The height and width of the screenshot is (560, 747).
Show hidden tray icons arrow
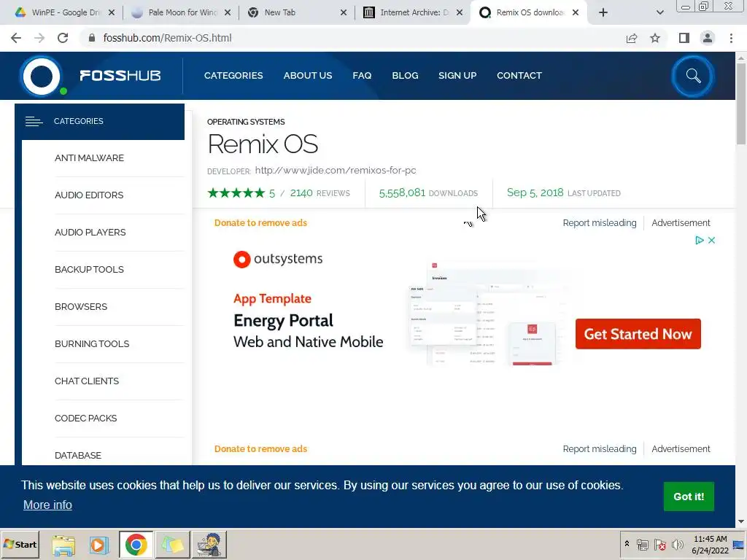[x=627, y=544]
